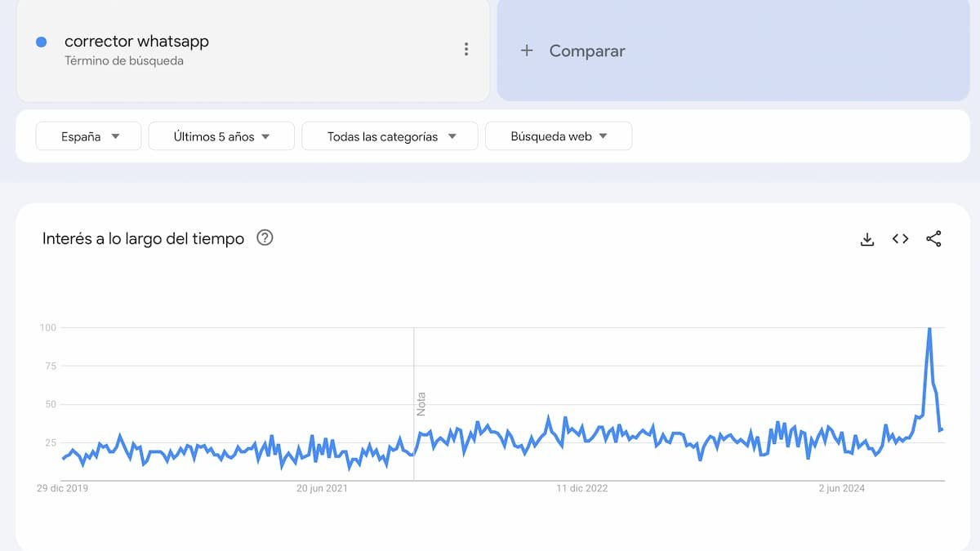Click the blue dot beside corrector whatsapp
980x551 pixels.
41,42
